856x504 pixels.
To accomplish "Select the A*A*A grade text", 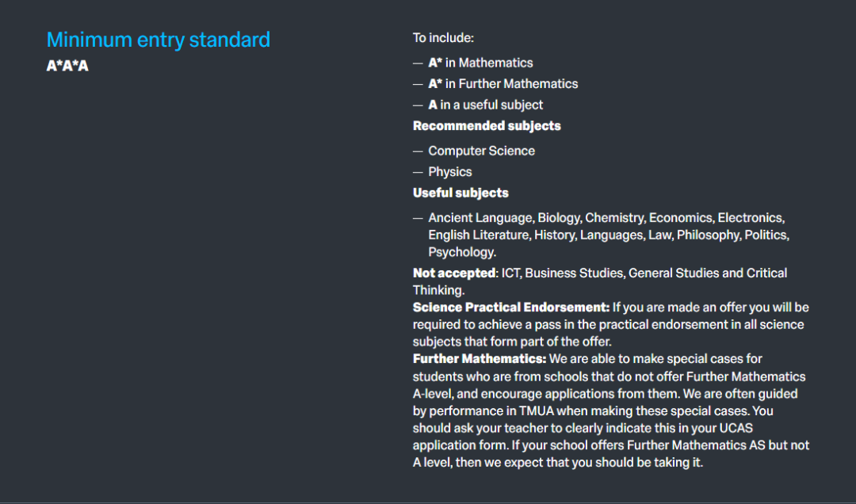I will point(67,66).
